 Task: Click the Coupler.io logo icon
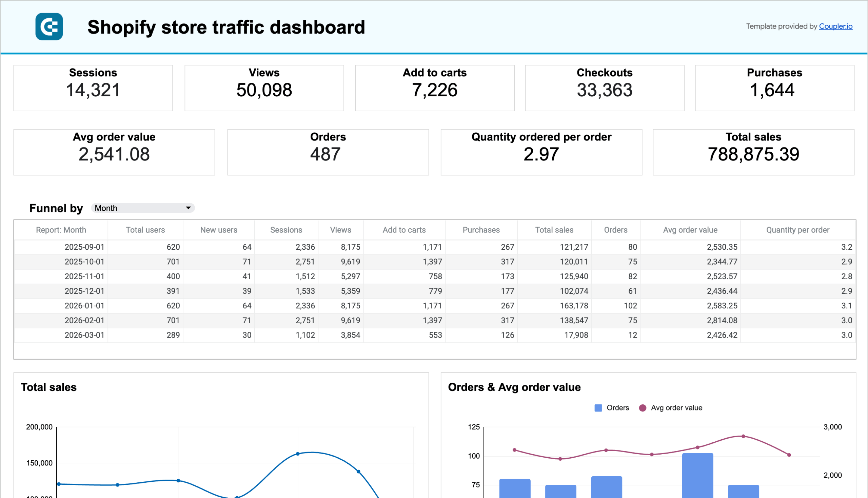pos(49,27)
